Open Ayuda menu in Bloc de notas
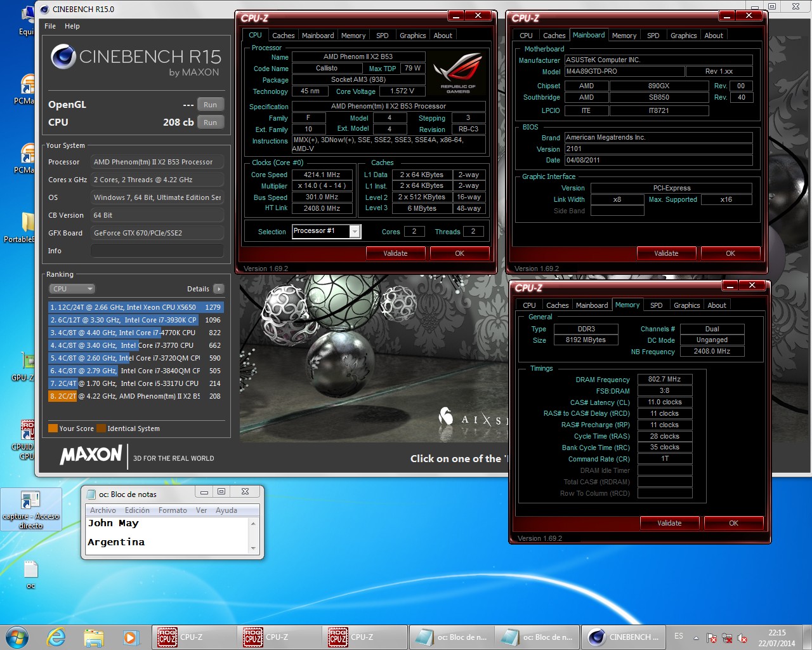The height and width of the screenshot is (650, 812). click(x=226, y=510)
